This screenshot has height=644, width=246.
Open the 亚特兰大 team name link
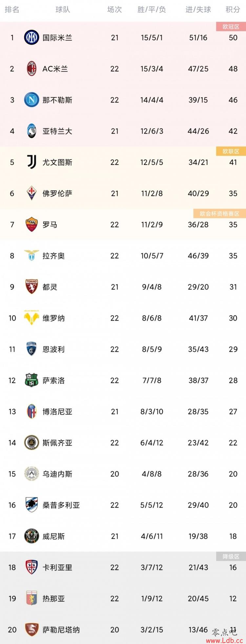click(57, 131)
